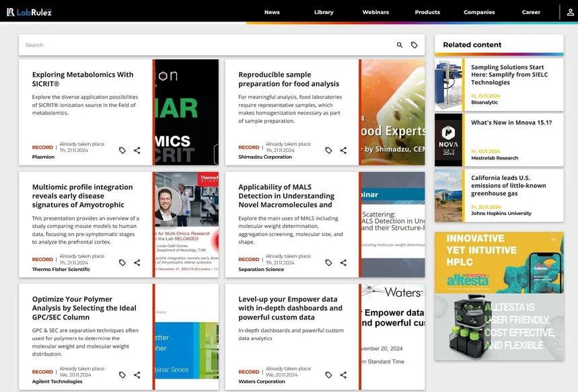Navigate to the Library section
The width and height of the screenshot is (578, 392).
point(324,12)
